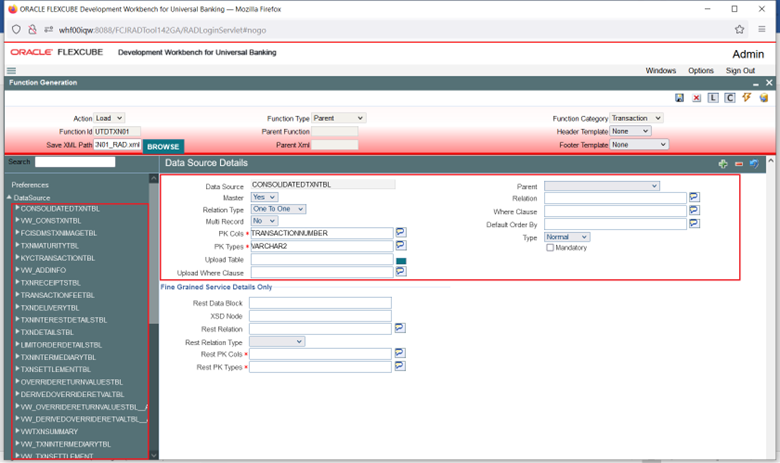The width and height of the screenshot is (780, 463).
Task: Click the shield tracking protection icon
Action: coord(16,30)
